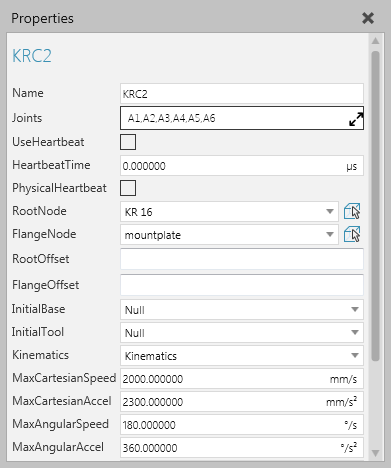Click the Name field containing KRC2
The width and height of the screenshot is (391, 468).
242,94
